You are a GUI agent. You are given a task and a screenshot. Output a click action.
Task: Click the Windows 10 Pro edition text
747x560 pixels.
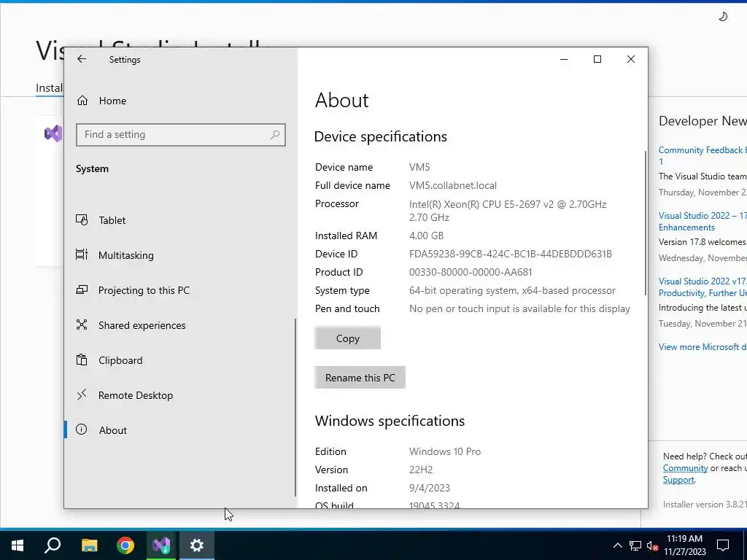(x=445, y=451)
